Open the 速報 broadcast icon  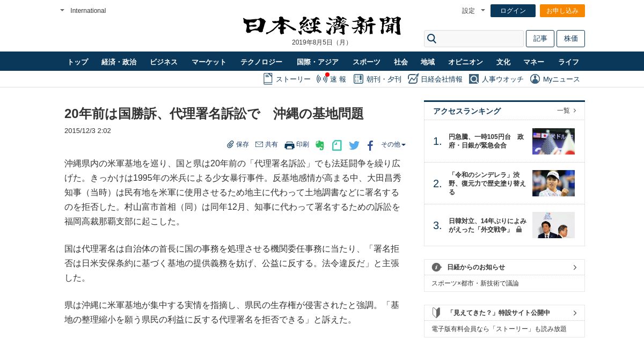322,79
